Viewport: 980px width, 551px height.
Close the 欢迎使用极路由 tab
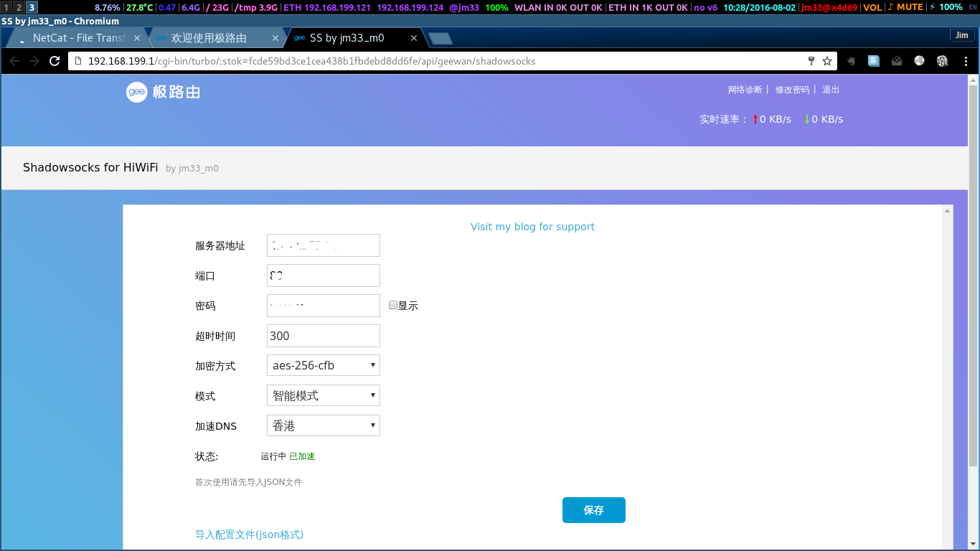(x=275, y=38)
